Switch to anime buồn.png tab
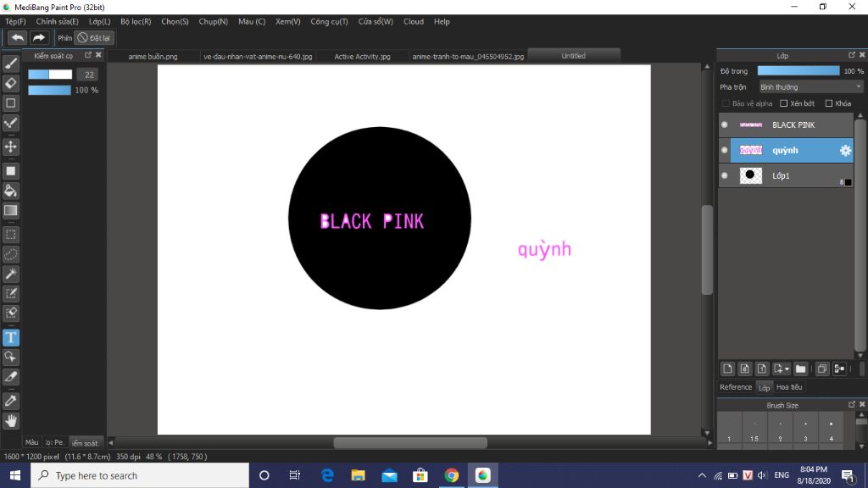The image size is (868, 488). [x=153, y=57]
